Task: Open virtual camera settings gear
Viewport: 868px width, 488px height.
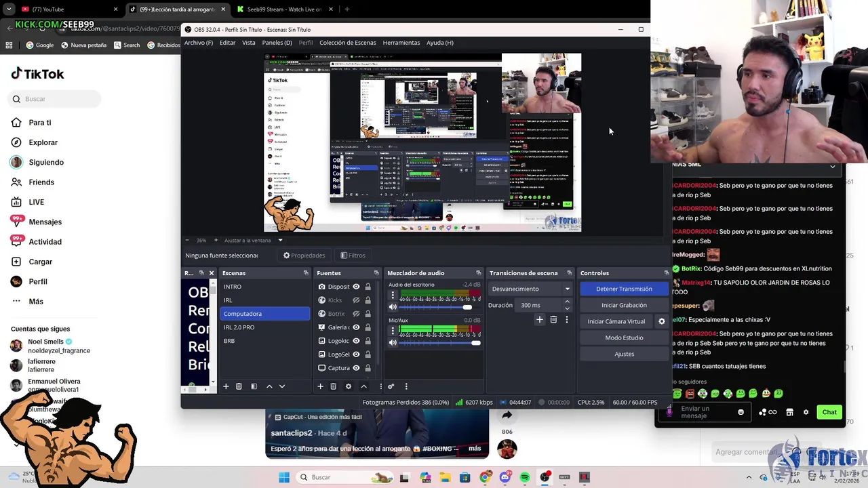Action: point(662,321)
